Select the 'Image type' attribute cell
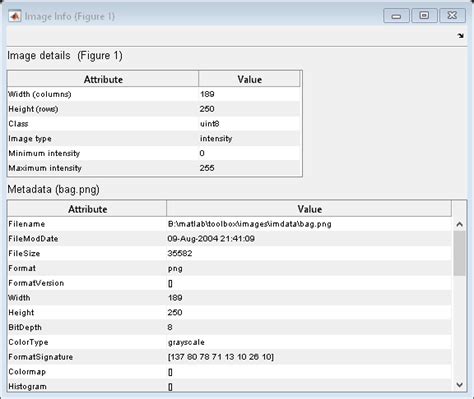Image resolution: width=474 pixels, height=399 pixels. click(x=103, y=138)
